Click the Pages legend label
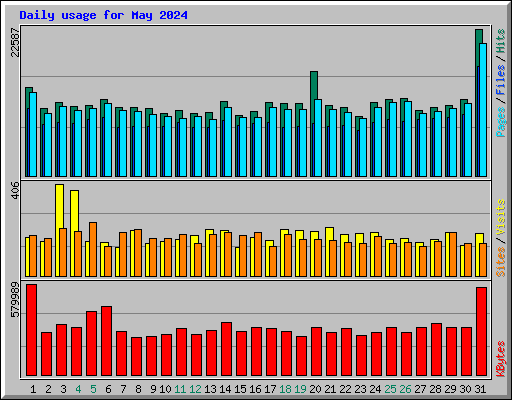Viewport: 512px width, 400px height. click(501, 122)
